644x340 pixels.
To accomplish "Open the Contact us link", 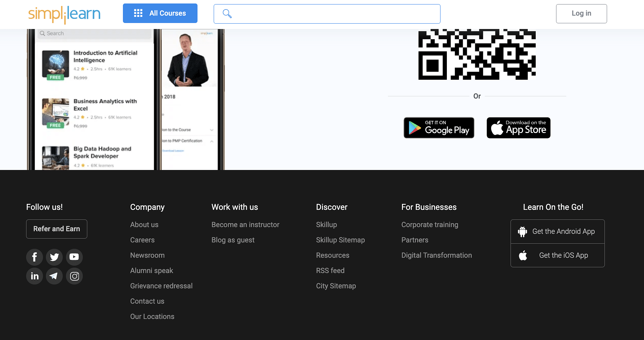I will 147,301.
